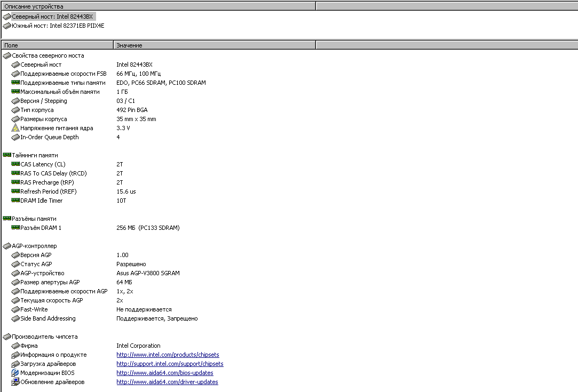The width and height of the screenshot is (578, 392).
Task: Click the memory icon of Тайминги памяти group
Action: click(x=6, y=155)
